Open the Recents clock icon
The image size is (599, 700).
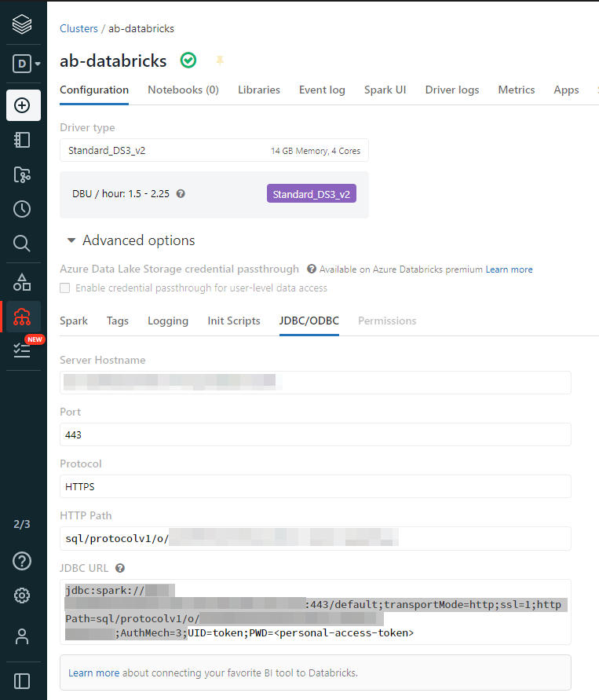pyautogui.click(x=24, y=209)
